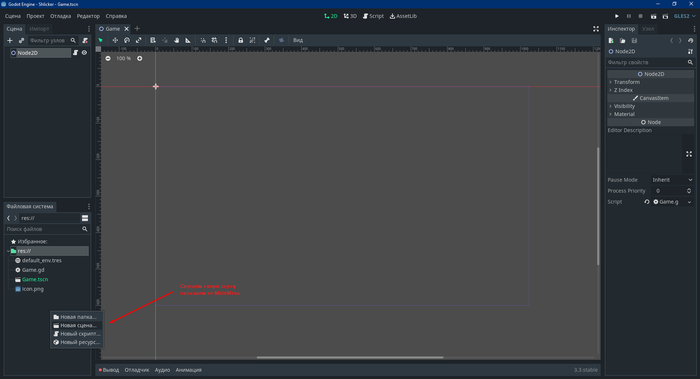The width and height of the screenshot is (700, 379).
Task: Open the Вид view menu
Action: pyautogui.click(x=298, y=40)
